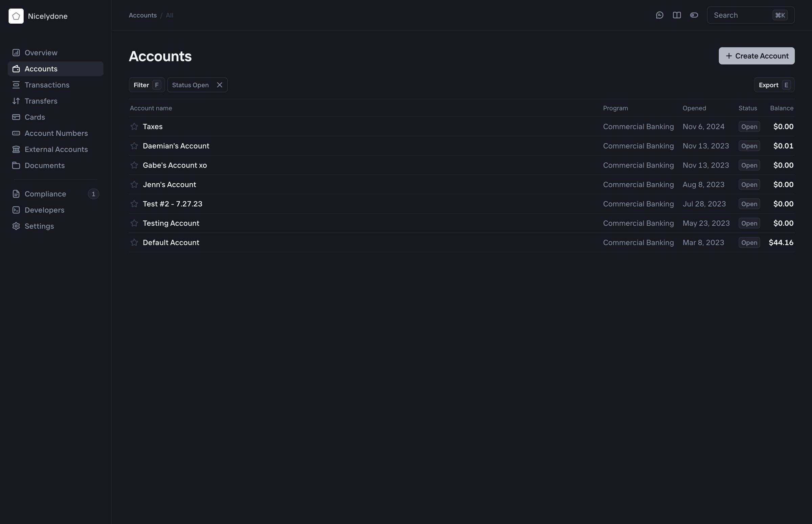Click the Status Open filter label
The height and width of the screenshot is (524, 812).
pos(190,85)
